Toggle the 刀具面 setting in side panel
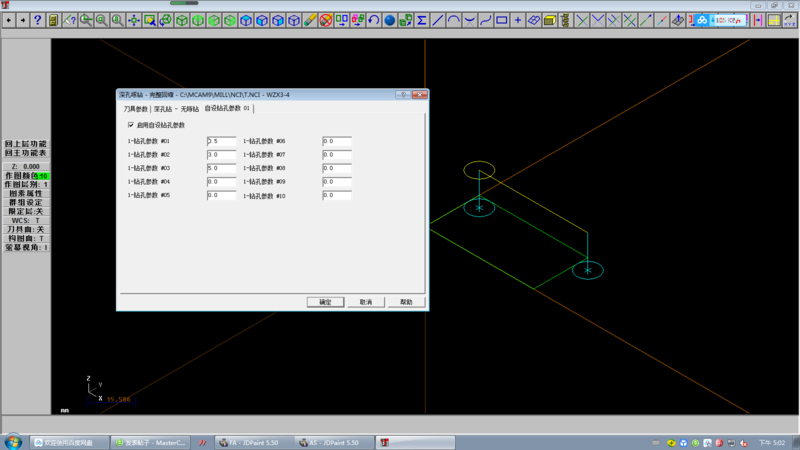The height and width of the screenshot is (450, 800). [25, 229]
